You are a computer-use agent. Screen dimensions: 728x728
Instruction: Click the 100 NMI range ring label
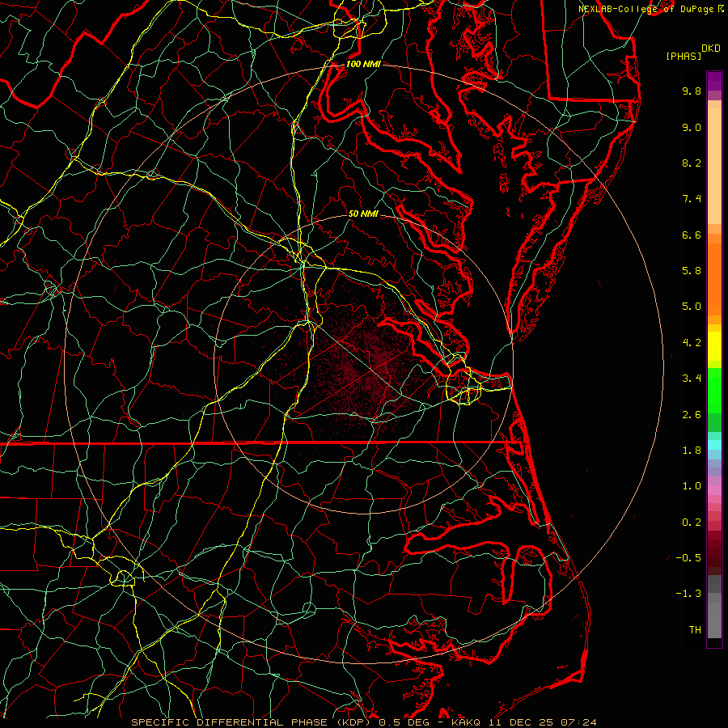point(363,64)
